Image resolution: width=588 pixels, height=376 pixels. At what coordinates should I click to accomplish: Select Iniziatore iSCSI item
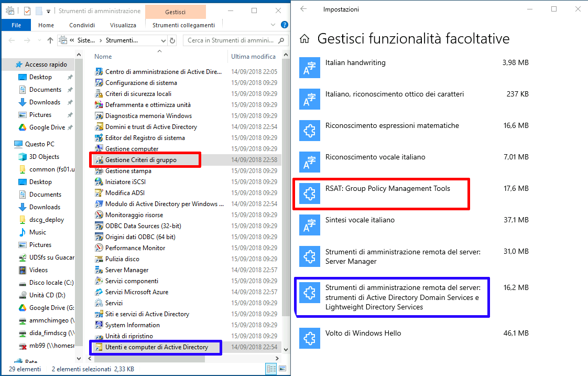click(x=125, y=182)
